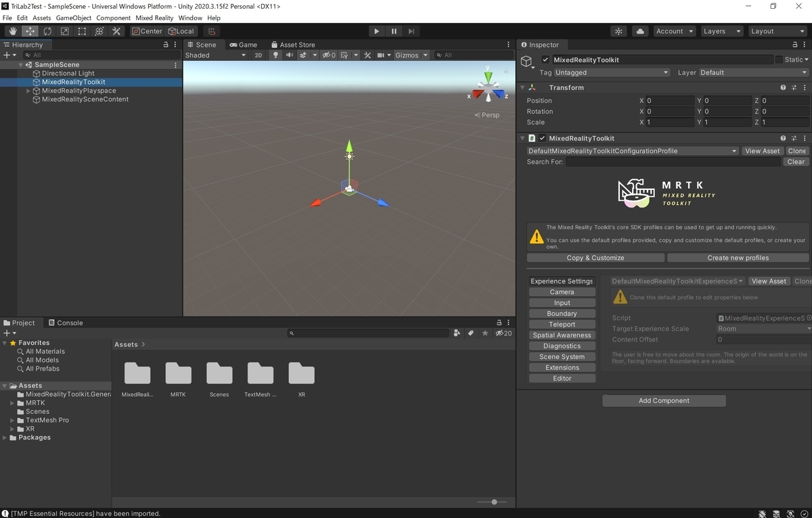The height and width of the screenshot is (518, 812).
Task: Toggle handle rotation Local button
Action: pyautogui.click(x=181, y=31)
